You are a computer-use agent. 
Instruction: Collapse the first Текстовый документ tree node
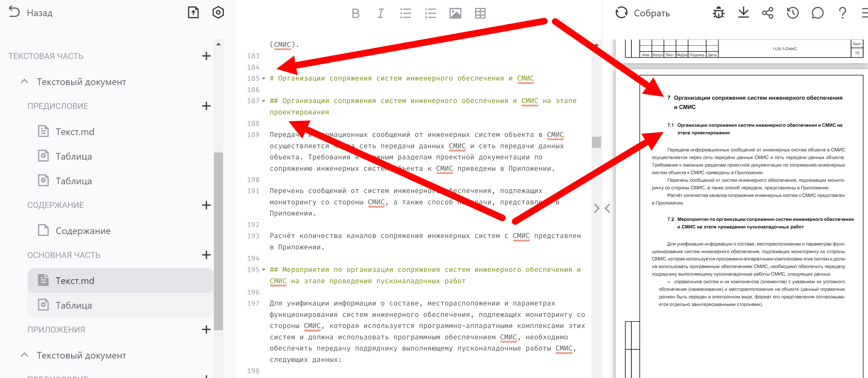24,81
